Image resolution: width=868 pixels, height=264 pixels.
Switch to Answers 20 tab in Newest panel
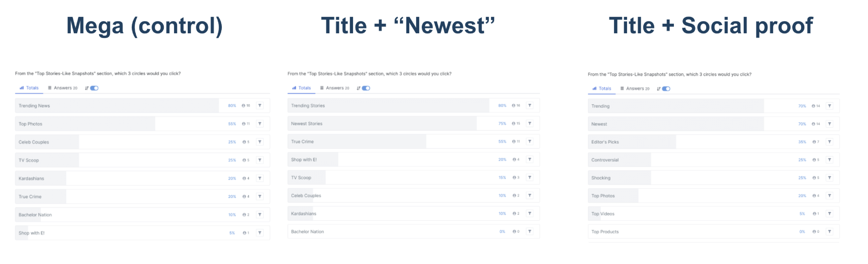coord(335,88)
